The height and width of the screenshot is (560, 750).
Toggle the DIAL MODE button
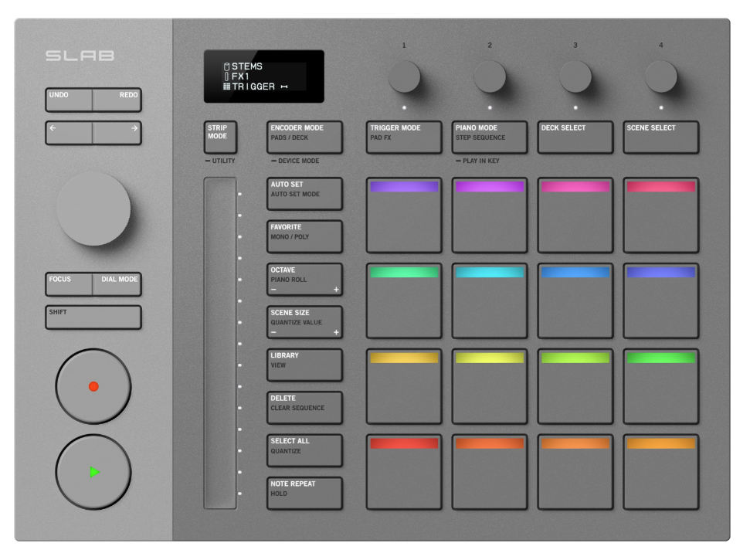tap(117, 284)
